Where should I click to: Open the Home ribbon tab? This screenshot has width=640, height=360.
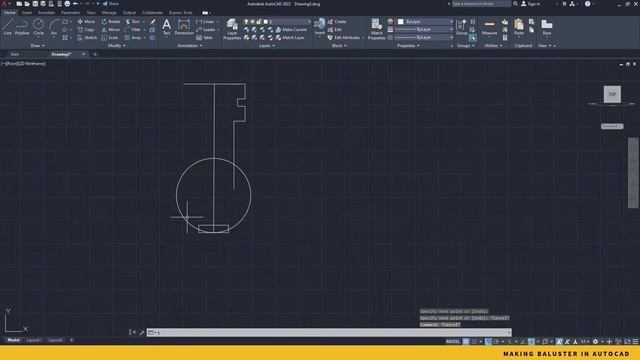click(9, 13)
